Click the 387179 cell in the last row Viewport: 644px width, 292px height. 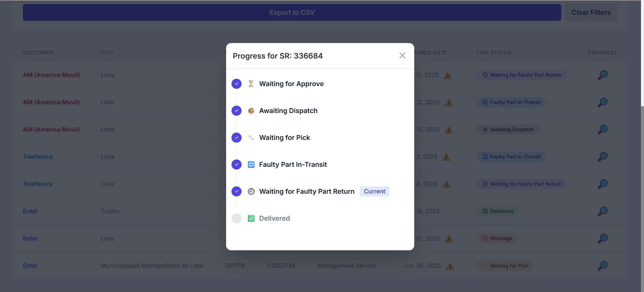click(234, 266)
